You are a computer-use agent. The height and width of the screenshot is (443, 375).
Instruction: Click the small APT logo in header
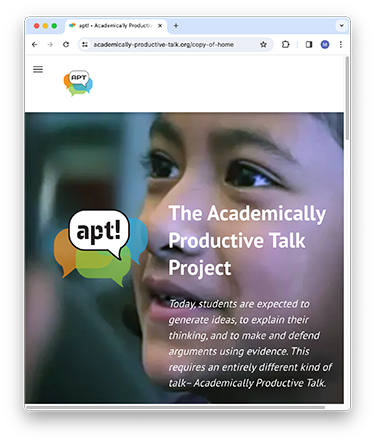[78, 83]
